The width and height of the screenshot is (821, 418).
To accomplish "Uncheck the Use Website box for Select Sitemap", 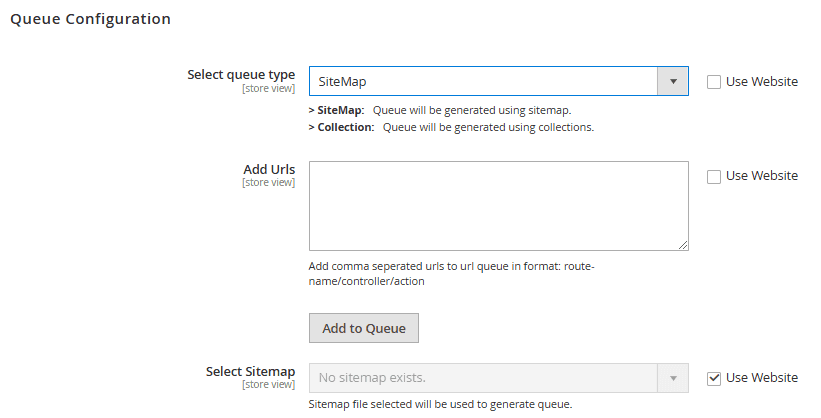I will point(714,378).
